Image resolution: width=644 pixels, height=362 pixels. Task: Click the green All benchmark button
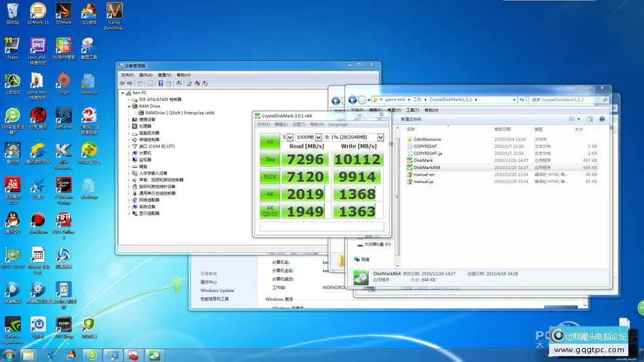269,142
